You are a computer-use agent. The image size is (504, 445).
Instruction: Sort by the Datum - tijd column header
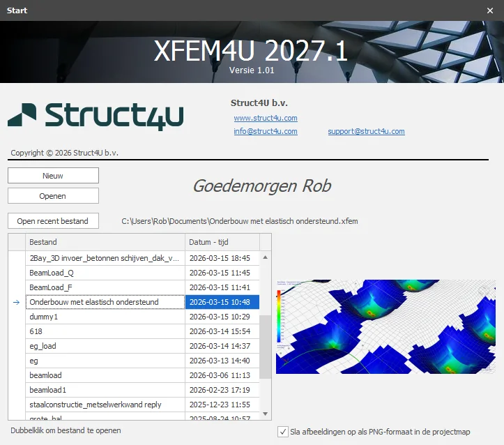click(222, 242)
